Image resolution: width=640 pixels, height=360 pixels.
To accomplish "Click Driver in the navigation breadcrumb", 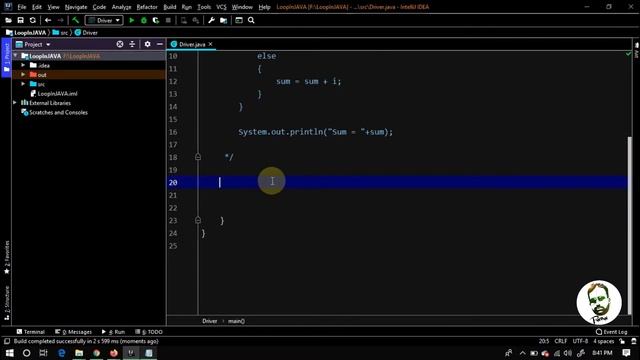I will click(86, 33).
